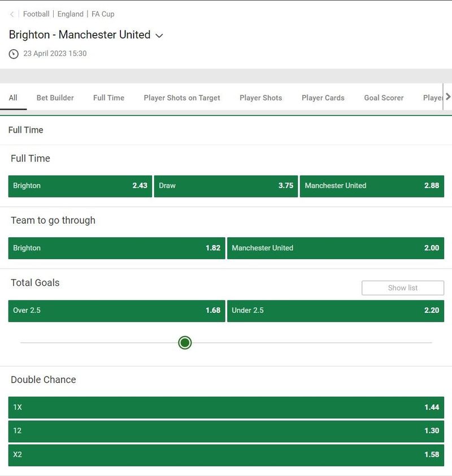Pick Manchester United full time at 2.88

pyautogui.click(x=372, y=186)
